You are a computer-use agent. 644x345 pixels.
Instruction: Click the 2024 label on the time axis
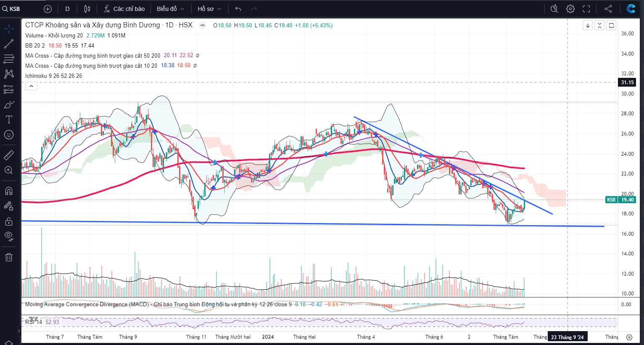pyautogui.click(x=268, y=337)
